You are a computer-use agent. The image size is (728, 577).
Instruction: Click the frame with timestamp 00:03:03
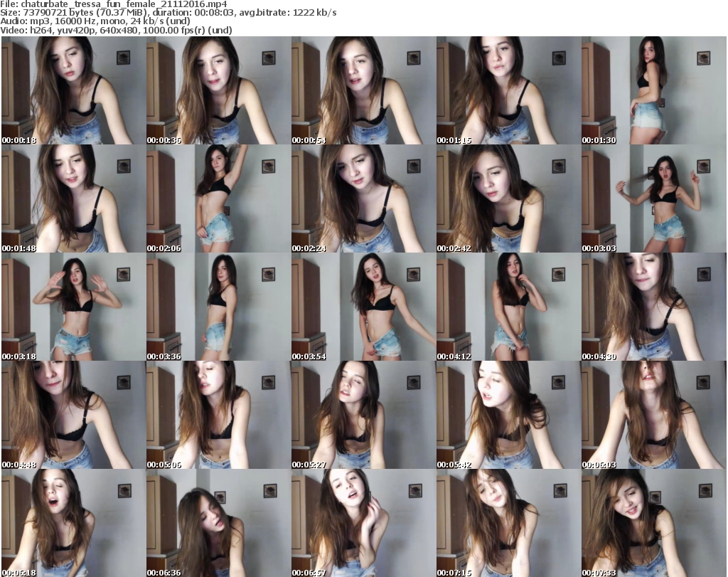pos(653,198)
